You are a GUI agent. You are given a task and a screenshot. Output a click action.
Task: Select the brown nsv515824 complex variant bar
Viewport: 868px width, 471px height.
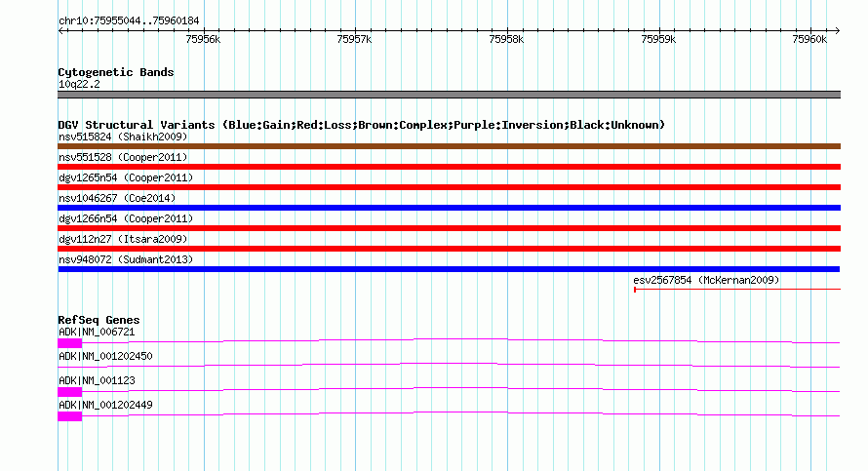[x=449, y=146]
